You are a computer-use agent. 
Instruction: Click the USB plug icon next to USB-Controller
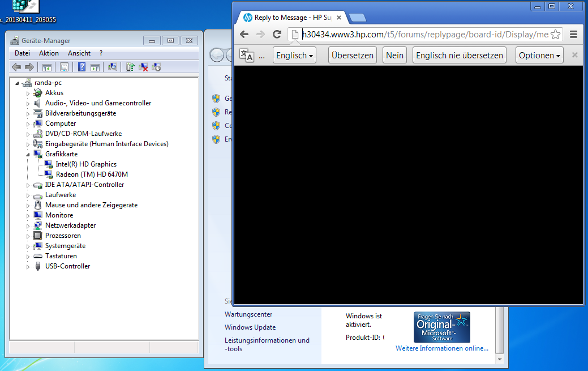[x=37, y=266]
